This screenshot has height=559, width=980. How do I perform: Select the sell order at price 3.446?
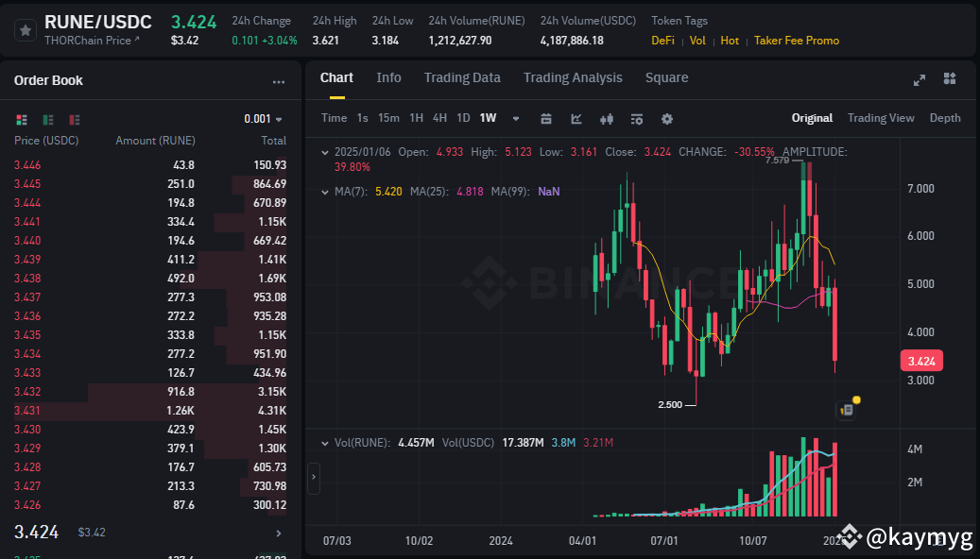tap(150, 165)
